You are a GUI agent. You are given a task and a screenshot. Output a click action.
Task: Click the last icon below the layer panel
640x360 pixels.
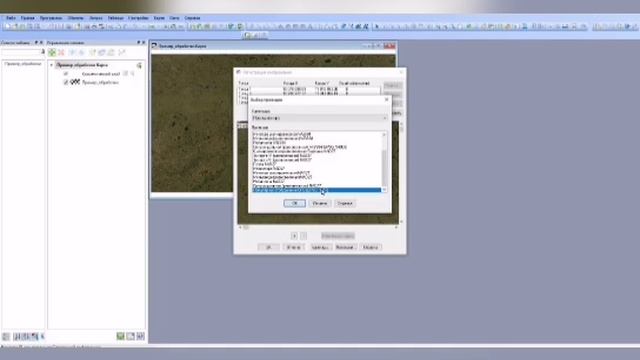point(140,336)
